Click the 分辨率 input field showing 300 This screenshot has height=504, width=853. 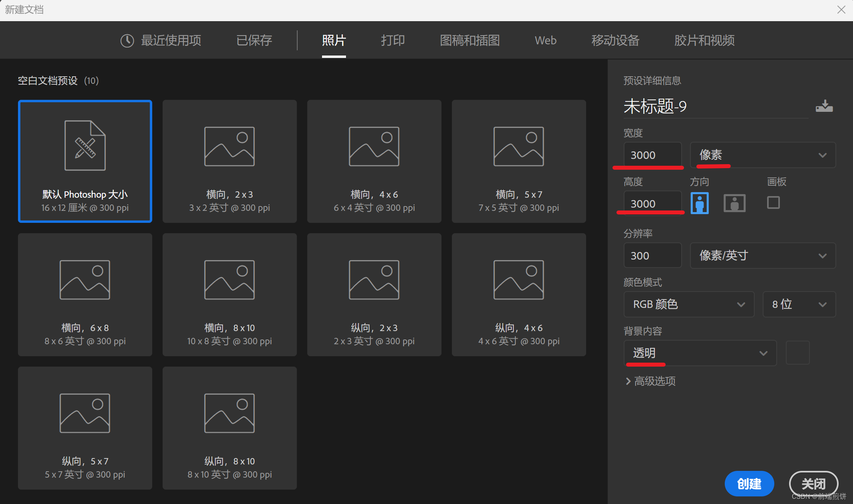(652, 256)
